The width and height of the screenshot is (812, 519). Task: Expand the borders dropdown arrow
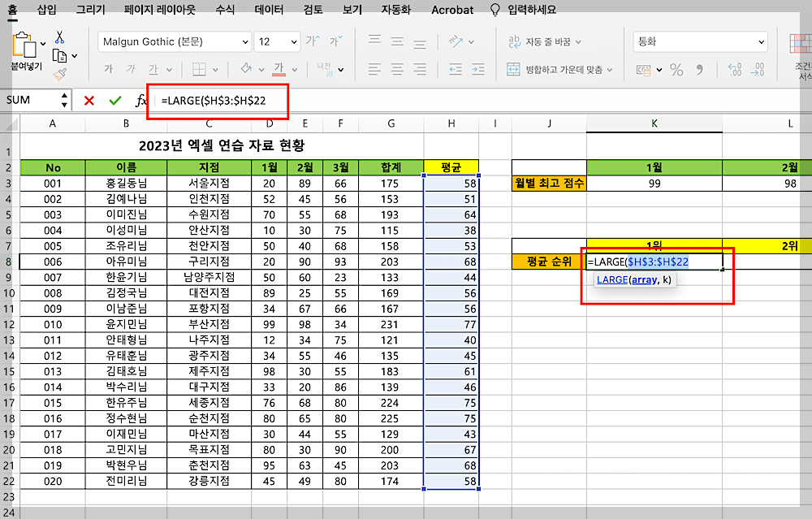coord(215,69)
